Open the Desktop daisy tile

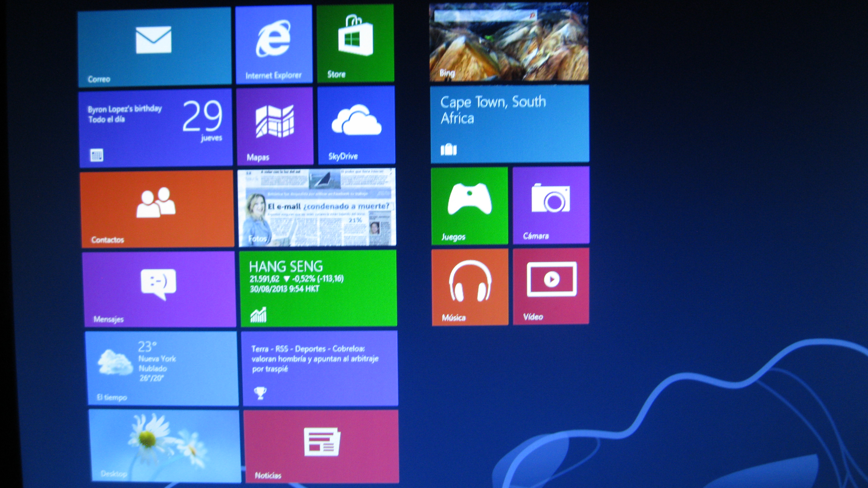pos(165,445)
